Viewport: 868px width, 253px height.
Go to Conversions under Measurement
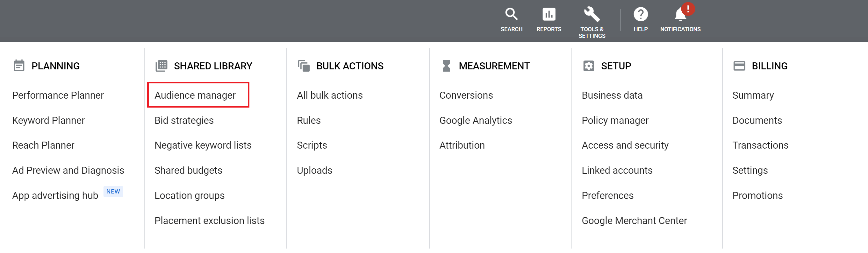pos(466,95)
